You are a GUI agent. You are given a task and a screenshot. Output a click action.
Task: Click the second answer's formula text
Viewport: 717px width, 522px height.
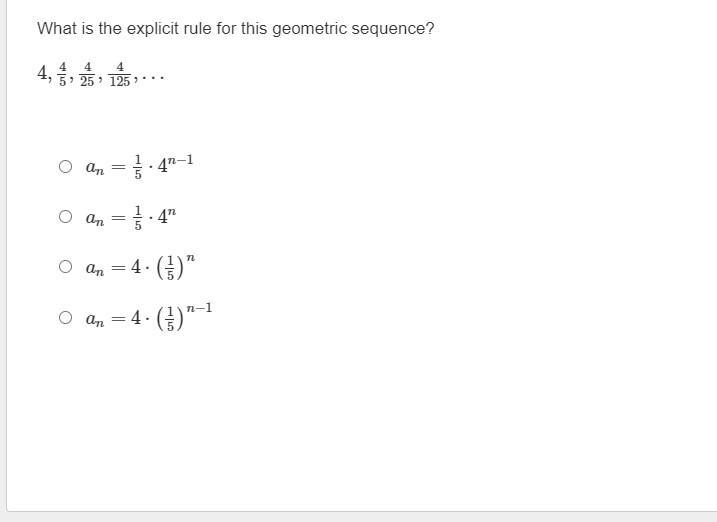pos(131,217)
